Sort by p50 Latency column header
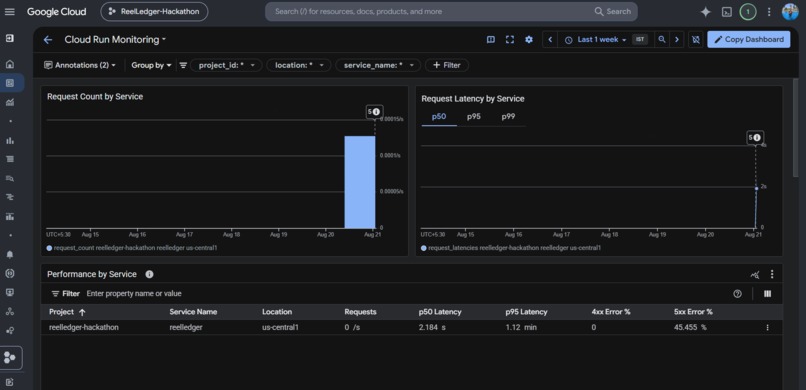This screenshot has width=806, height=390. (439, 312)
